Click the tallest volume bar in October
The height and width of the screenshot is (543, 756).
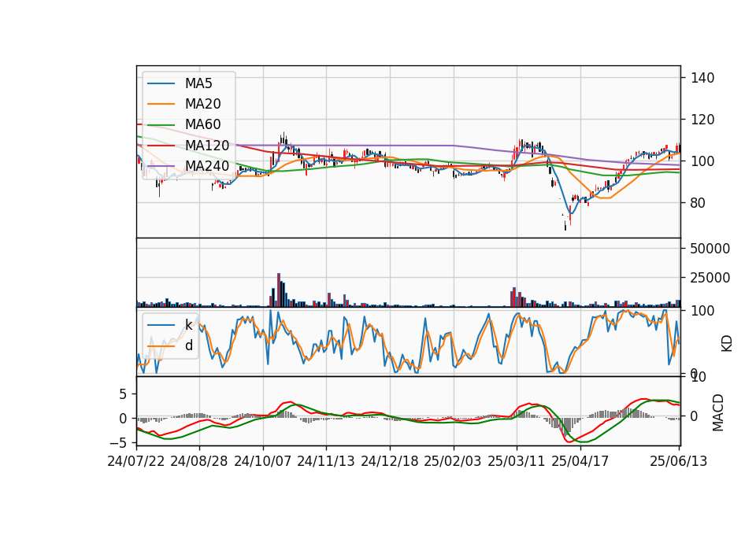(x=279, y=290)
